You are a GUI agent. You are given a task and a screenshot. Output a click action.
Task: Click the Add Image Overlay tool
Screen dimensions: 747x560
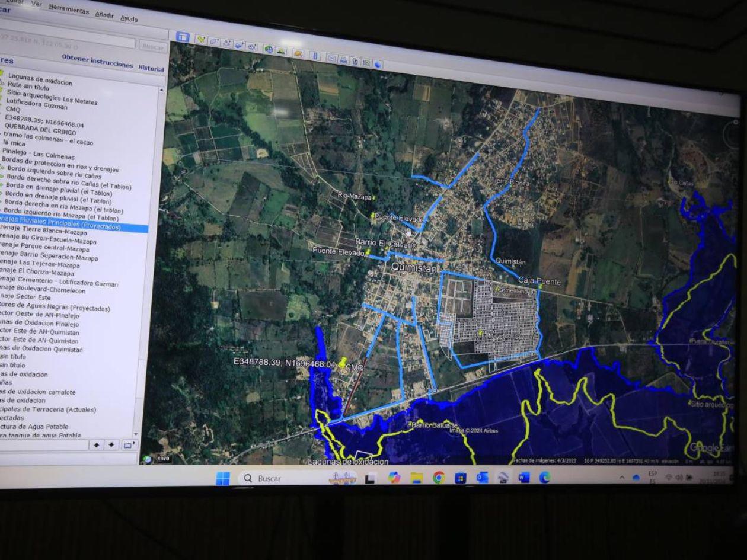(239, 44)
